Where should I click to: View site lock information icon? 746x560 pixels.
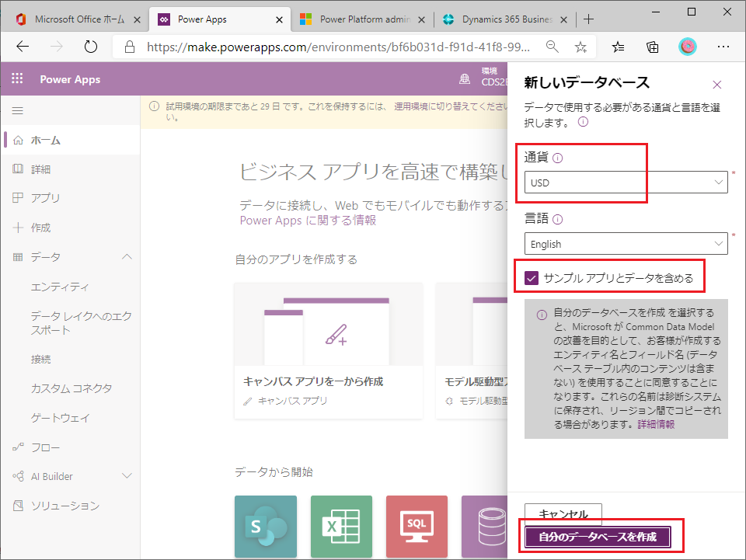(x=130, y=47)
